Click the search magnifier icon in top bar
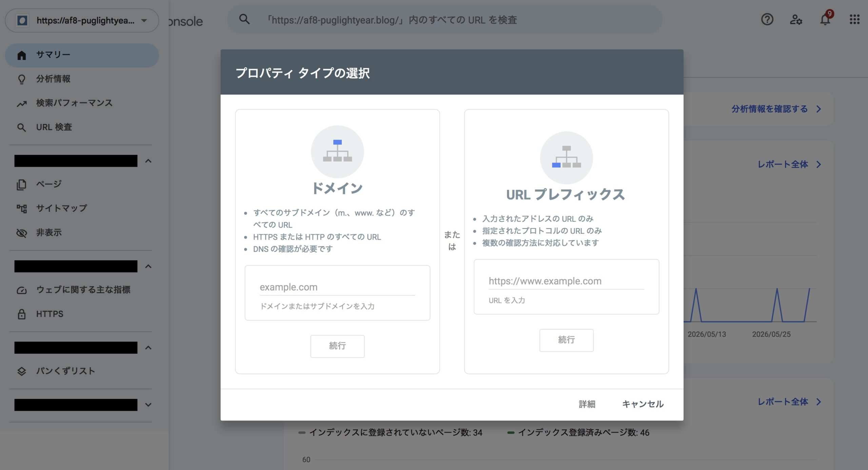The image size is (868, 470). 244,20
